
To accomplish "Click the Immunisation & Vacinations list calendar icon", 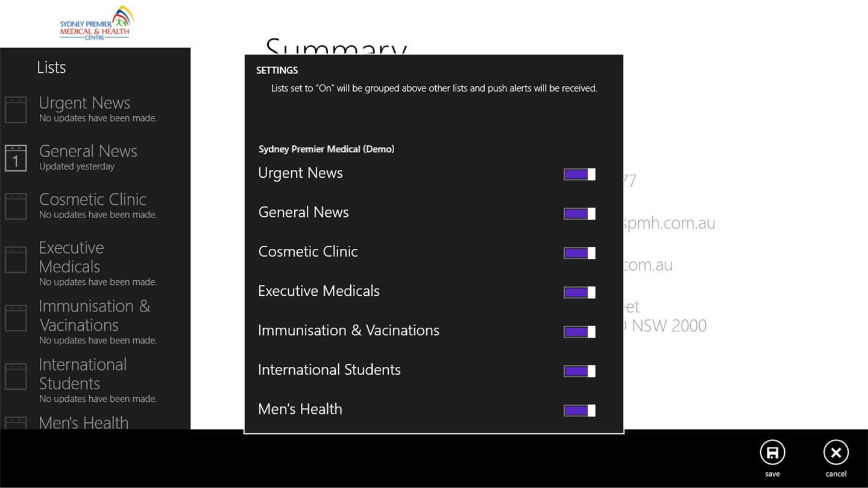I will pos(16,318).
